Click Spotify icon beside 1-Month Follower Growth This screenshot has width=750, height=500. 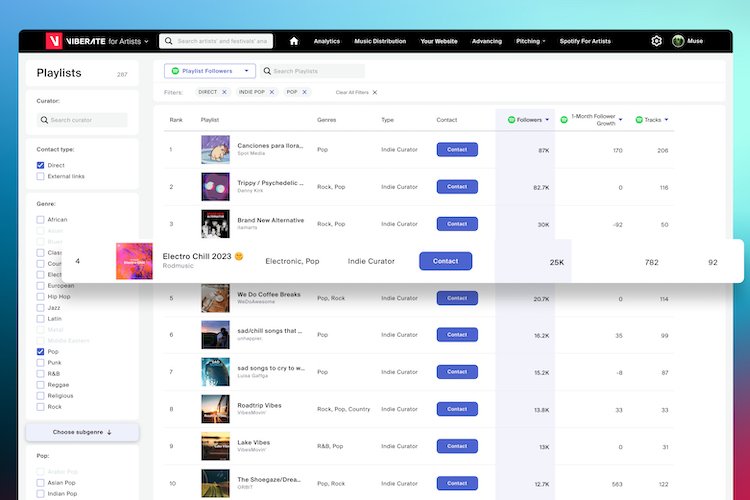click(564, 120)
